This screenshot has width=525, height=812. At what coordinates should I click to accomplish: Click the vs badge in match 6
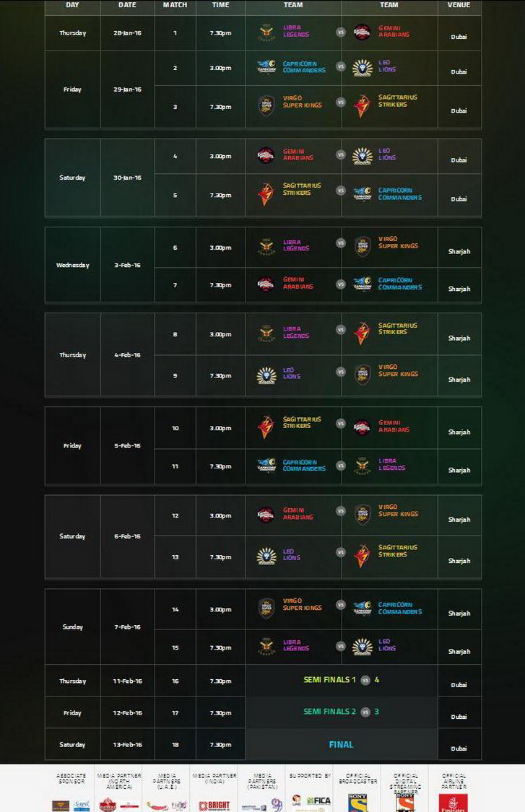pyautogui.click(x=341, y=243)
